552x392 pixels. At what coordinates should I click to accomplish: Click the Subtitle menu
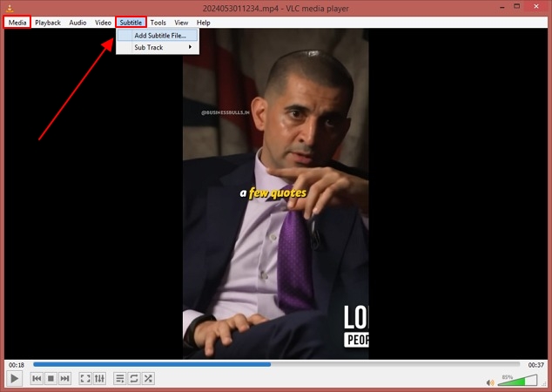pos(131,23)
